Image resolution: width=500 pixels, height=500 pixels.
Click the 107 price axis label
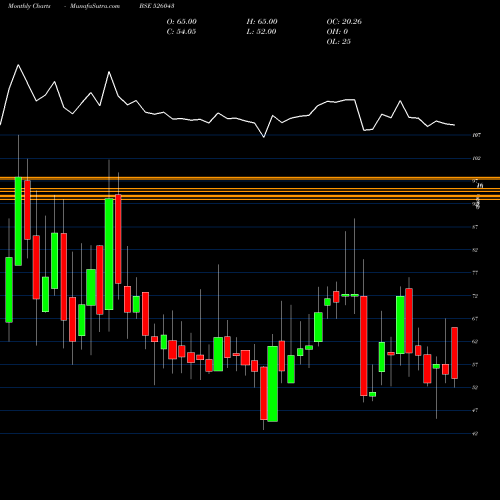click(x=476, y=135)
